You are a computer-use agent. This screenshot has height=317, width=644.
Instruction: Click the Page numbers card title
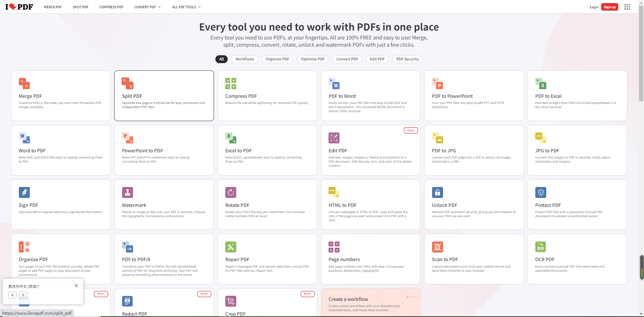click(344, 259)
